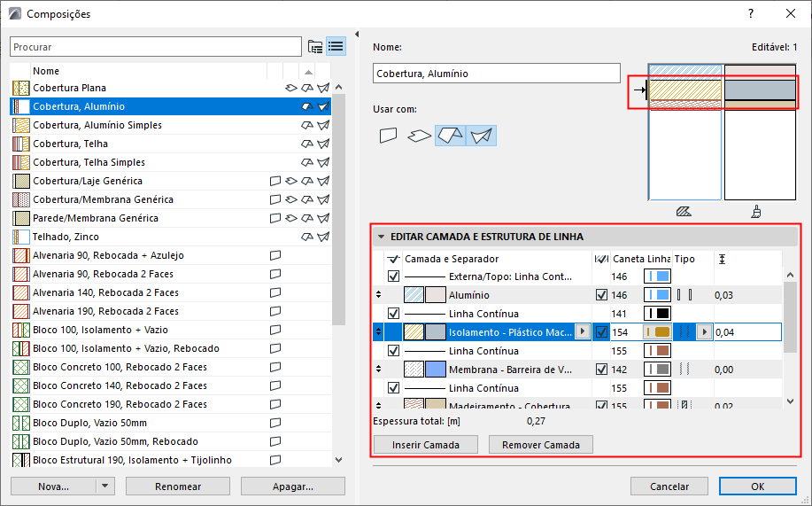Click drag handle of Alumínio layer

(x=379, y=294)
